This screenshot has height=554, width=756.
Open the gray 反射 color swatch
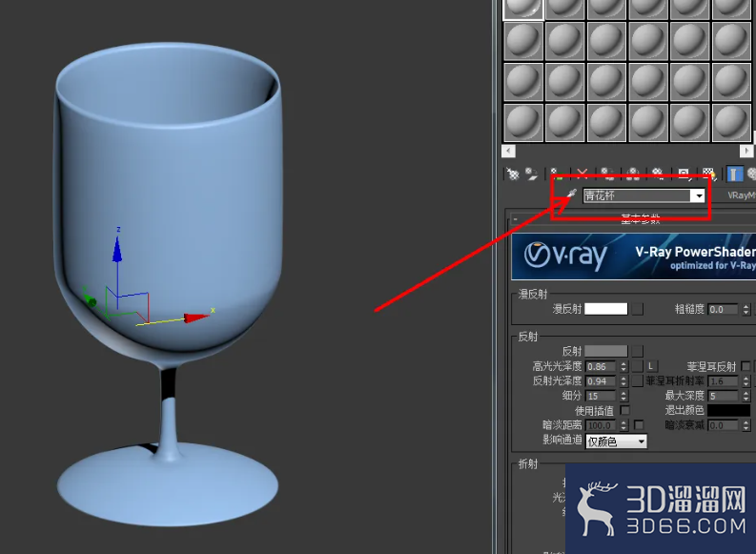point(606,352)
